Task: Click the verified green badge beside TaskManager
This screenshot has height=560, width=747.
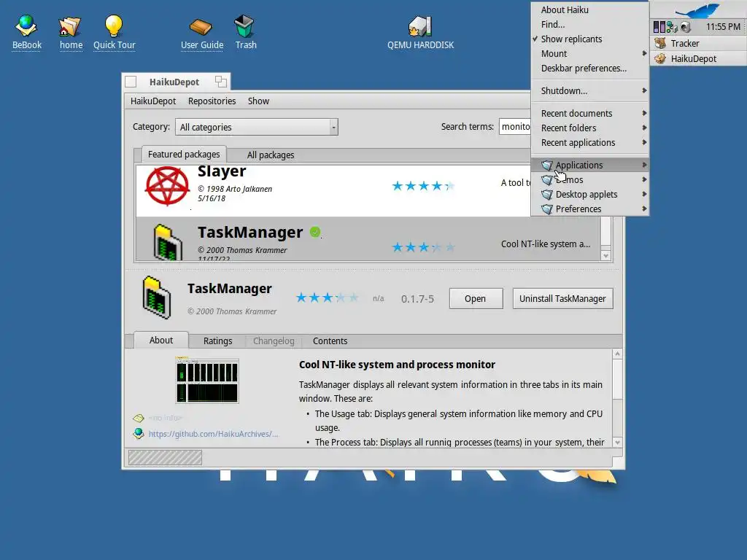Action: (315, 232)
